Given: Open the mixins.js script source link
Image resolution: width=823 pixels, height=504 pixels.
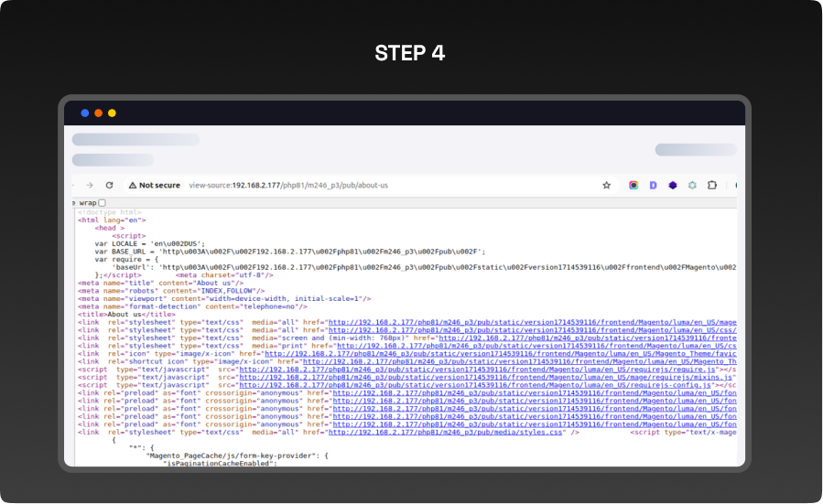Looking at the screenshot, I should 474,377.
